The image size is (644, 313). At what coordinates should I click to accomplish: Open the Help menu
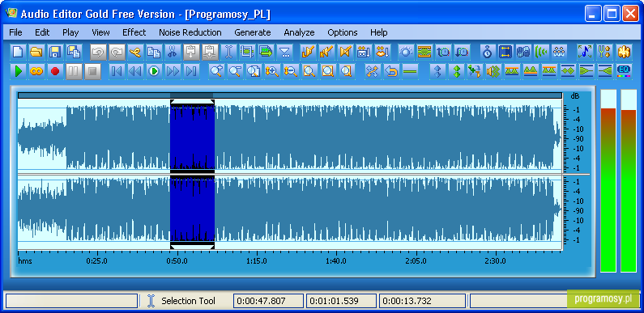coord(378,32)
